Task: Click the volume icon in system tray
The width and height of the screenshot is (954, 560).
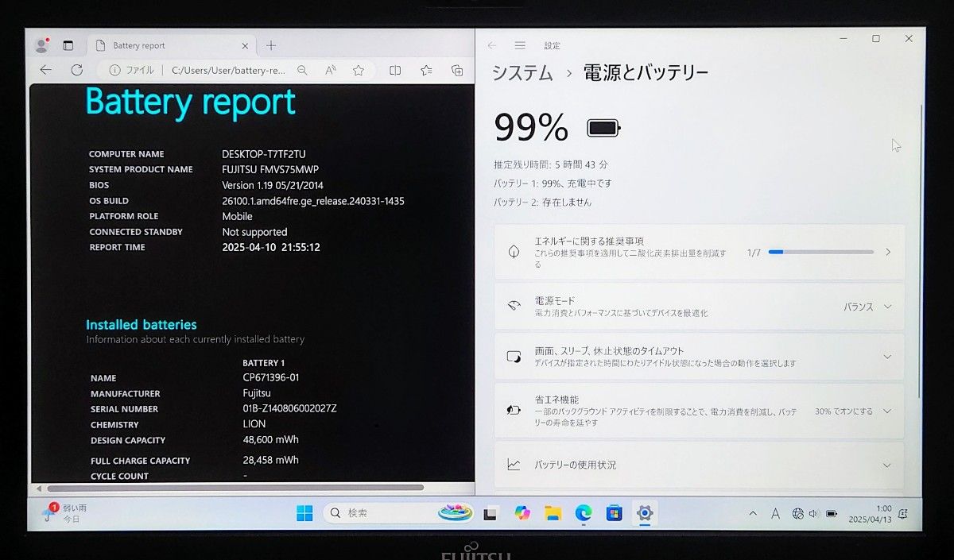Action: 813,514
